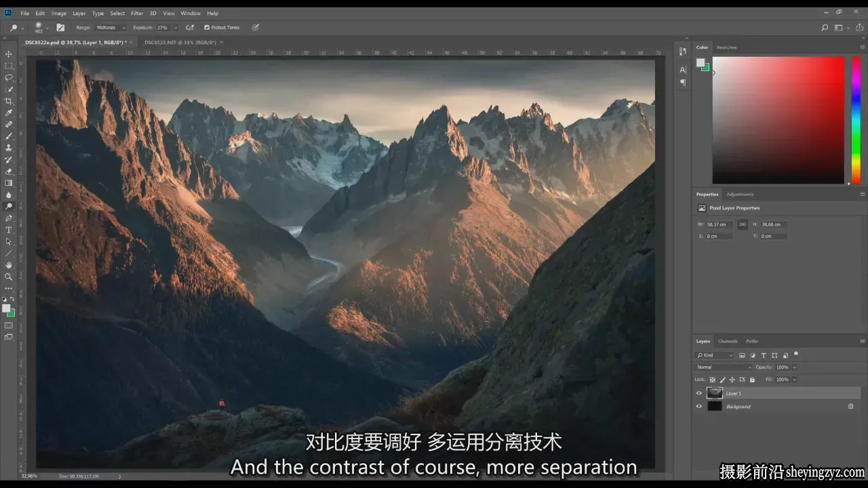This screenshot has height=488, width=868.
Task: Select the Horizontal Type tool
Action: click(9, 230)
